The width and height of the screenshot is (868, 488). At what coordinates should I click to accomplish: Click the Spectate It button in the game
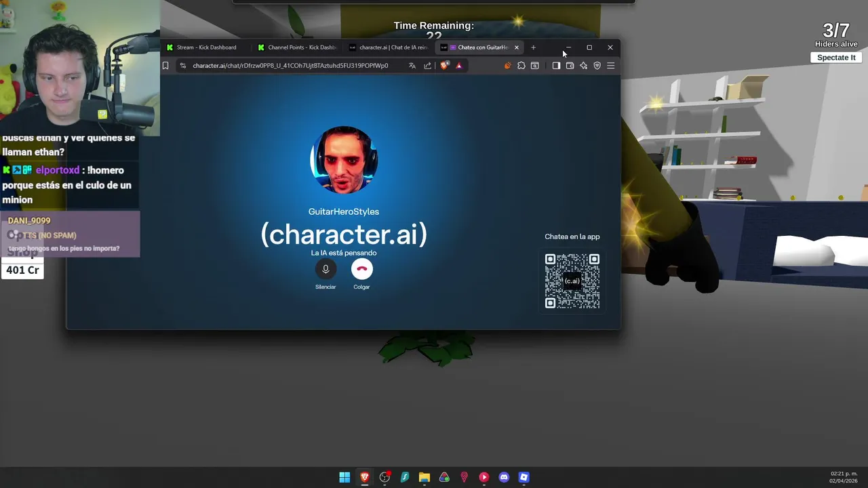point(836,58)
